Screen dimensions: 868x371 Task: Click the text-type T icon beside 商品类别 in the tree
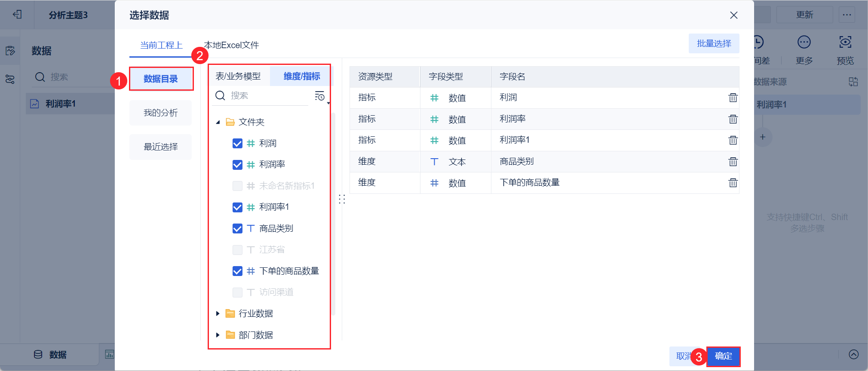pyautogui.click(x=251, y=228)
